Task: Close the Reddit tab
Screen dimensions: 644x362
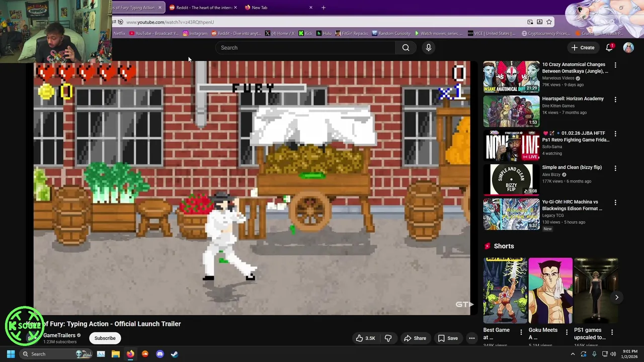Action: click(x=235, y=8)
